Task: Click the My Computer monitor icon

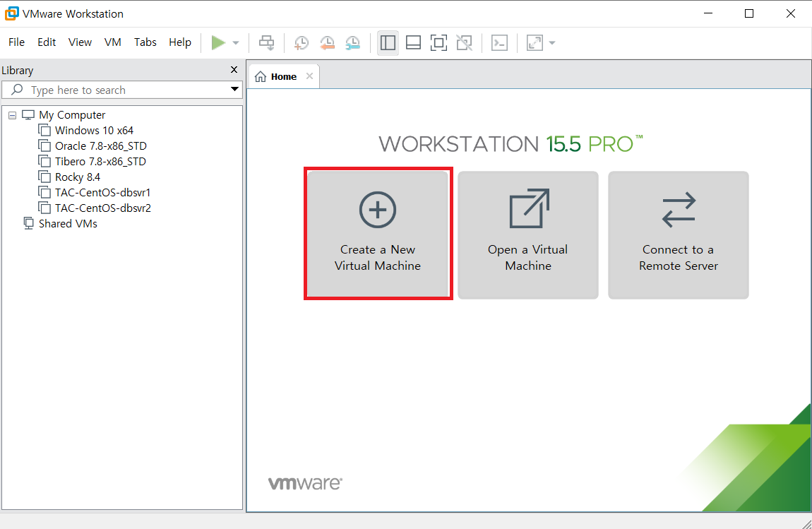Action: point(28,114)
